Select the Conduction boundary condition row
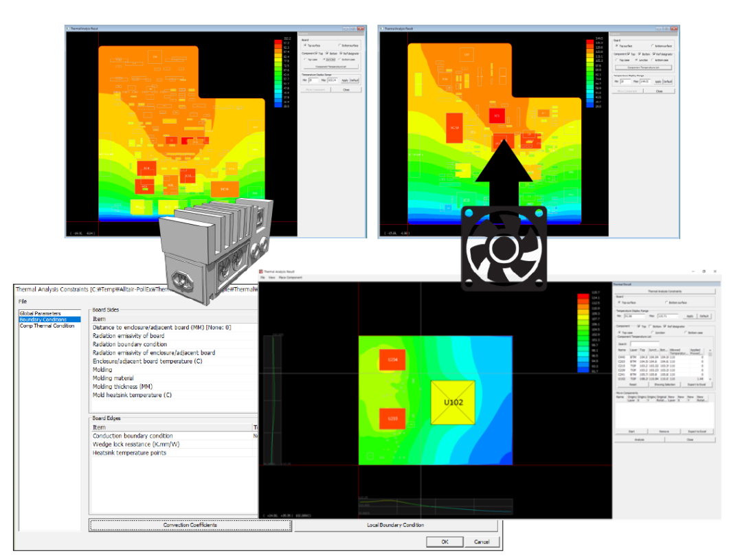This screenshot has width=742, height=560. (x=174, y=436)
